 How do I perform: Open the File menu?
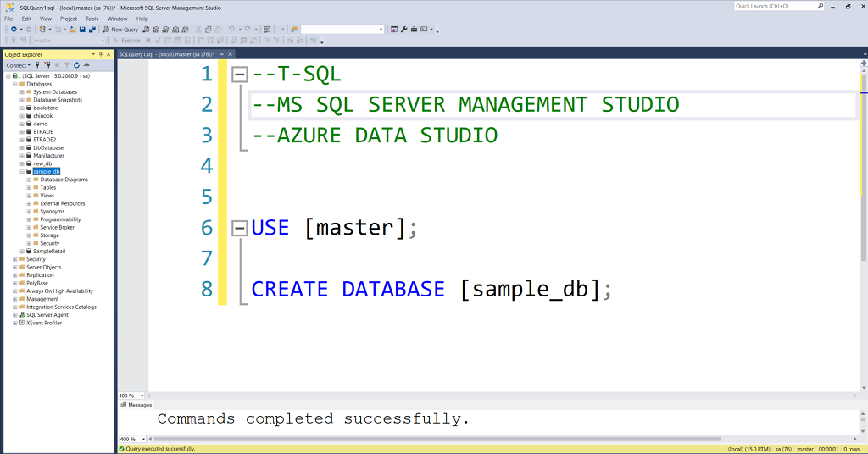(8, 19)
